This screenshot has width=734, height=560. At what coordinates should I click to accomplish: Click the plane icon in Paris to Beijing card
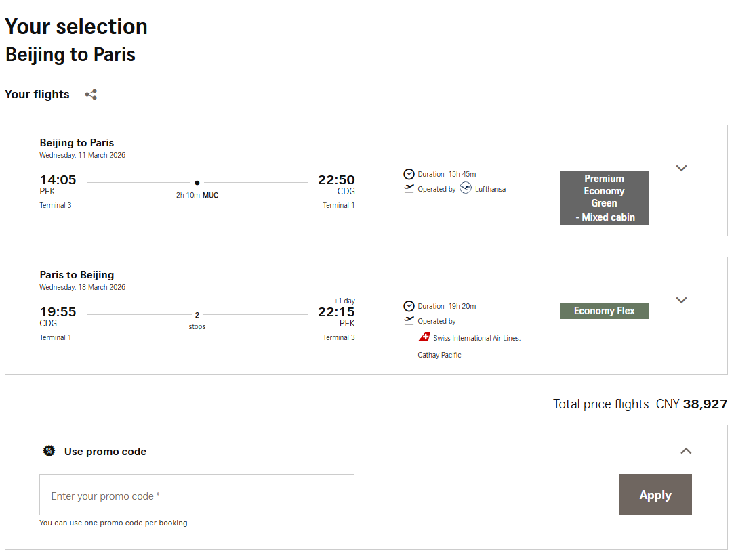point(409,321)
